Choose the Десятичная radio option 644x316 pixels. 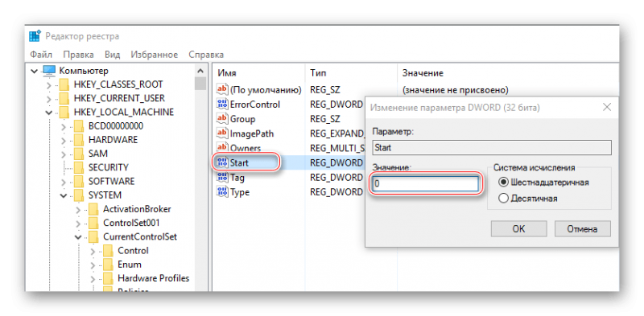[503, 199]
